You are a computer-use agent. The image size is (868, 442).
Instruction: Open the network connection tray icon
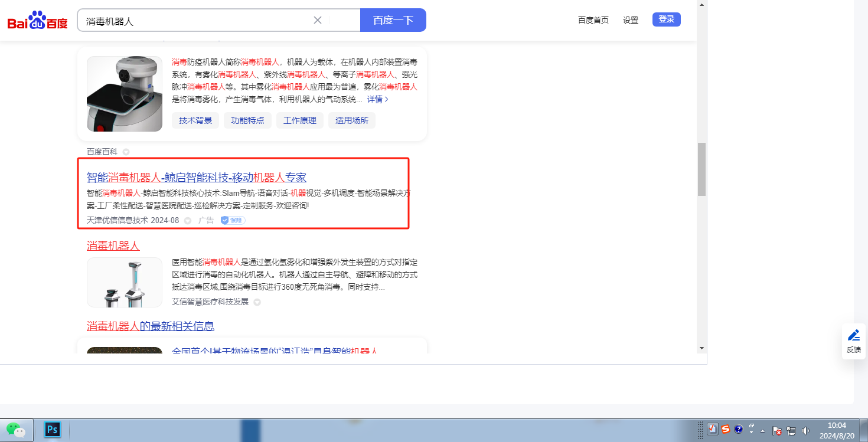pyautogui.click(x=791, y=431)
